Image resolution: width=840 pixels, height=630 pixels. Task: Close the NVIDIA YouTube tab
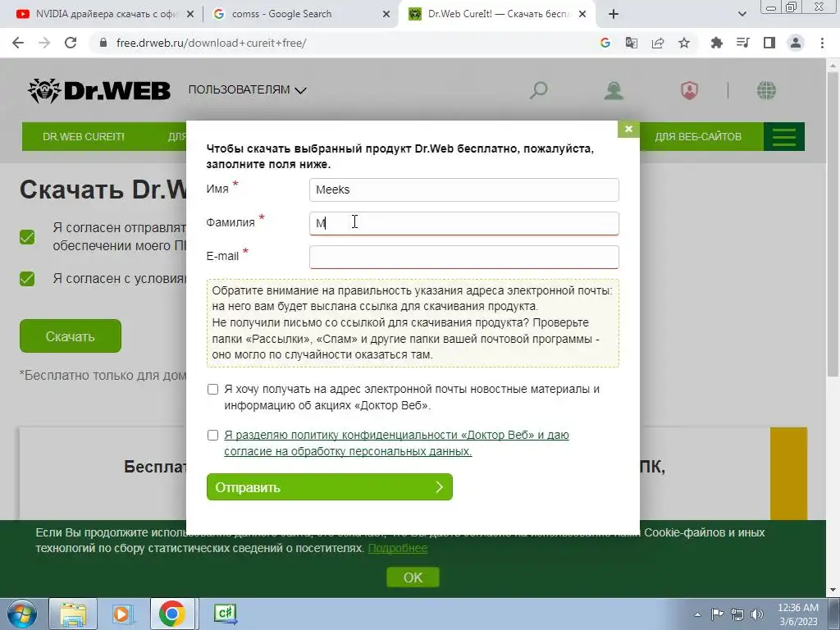tap(189, 15)
